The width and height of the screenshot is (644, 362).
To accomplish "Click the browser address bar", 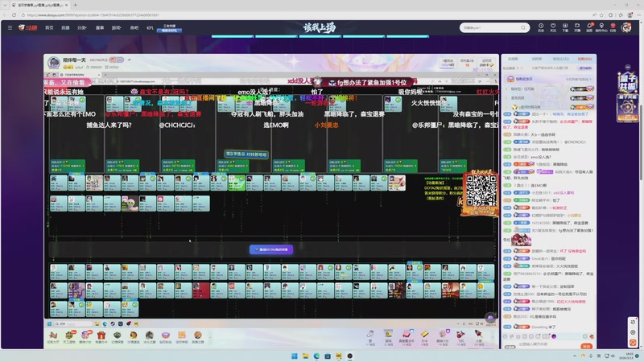I will 304,14.
